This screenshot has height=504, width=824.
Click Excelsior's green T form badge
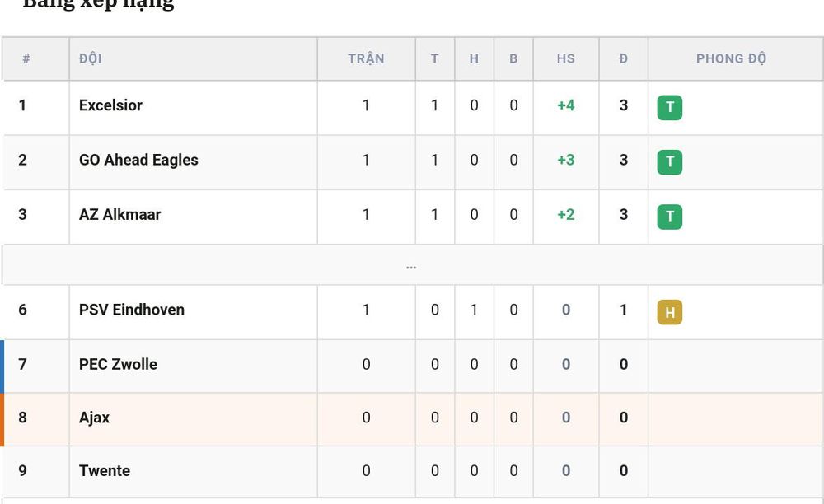tap(669, 108)
